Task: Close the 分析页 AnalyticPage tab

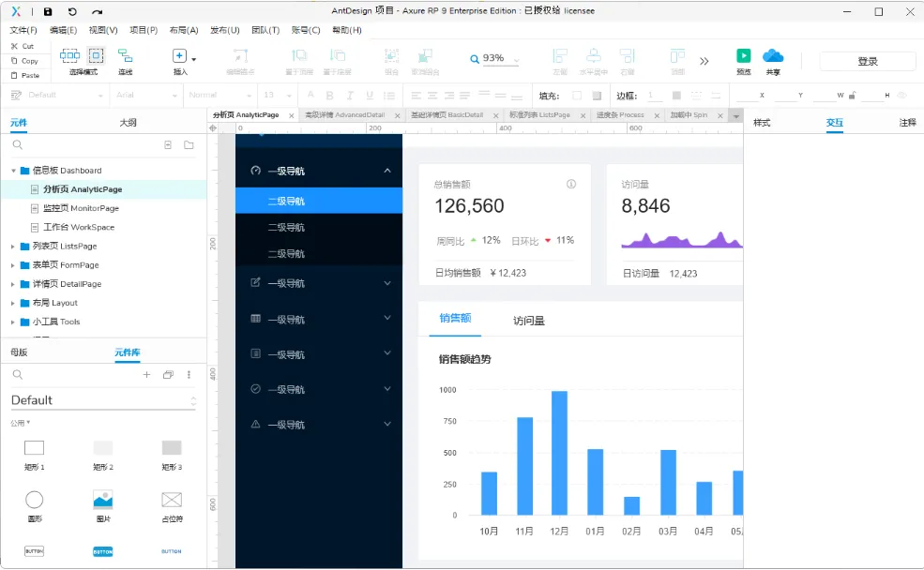Action: point(291,116)
